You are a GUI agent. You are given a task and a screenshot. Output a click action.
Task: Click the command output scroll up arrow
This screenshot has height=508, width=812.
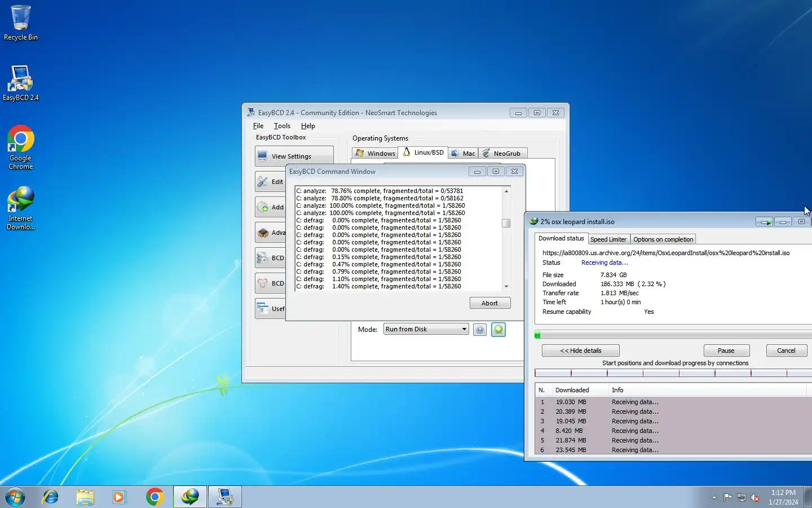tap(506, 191)
